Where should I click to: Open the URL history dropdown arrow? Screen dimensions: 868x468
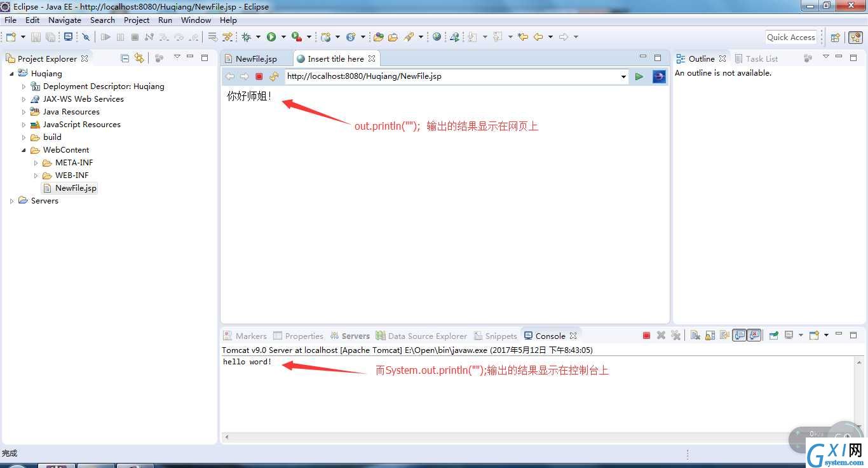tap(623, 76)
